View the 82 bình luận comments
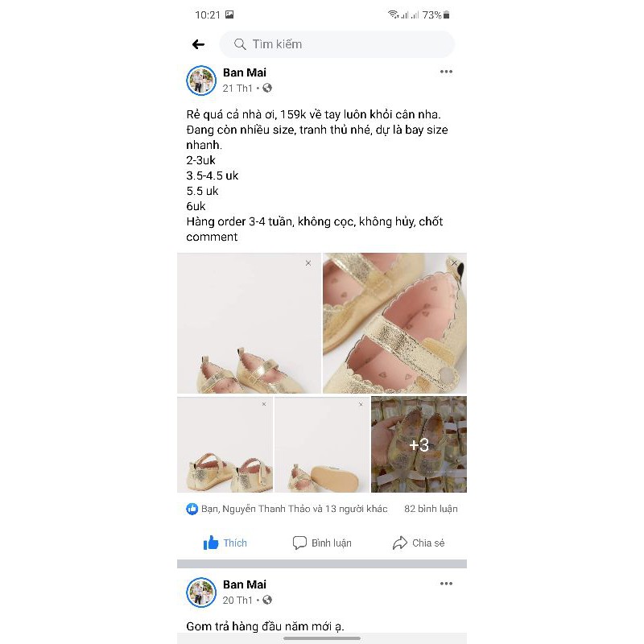 click(x=431, y=509)
